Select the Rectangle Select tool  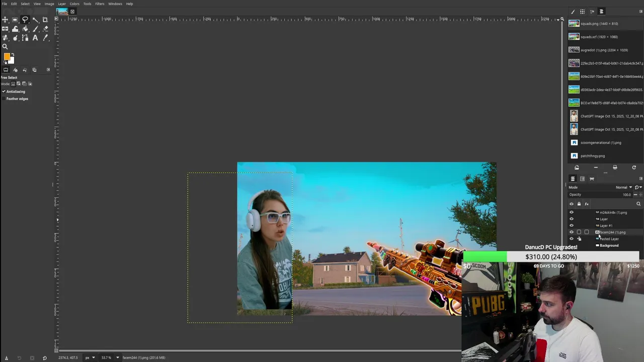tap(15, 20)
